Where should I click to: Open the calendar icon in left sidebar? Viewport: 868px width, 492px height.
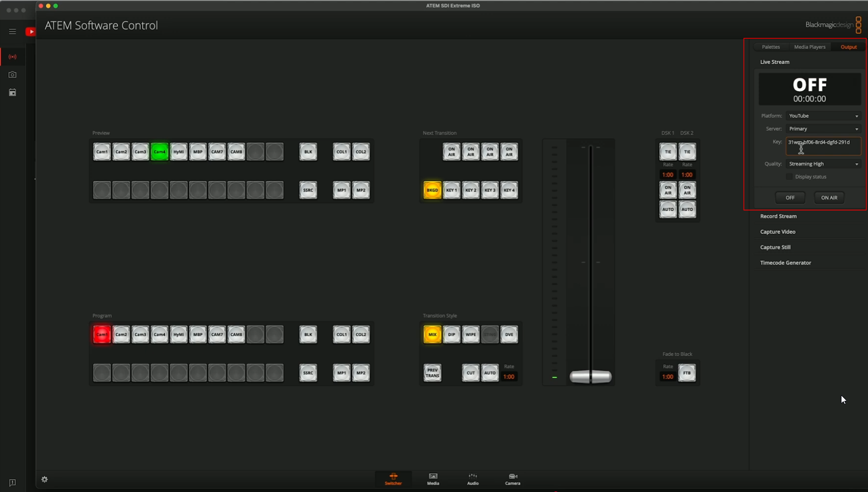click(13, 93)
